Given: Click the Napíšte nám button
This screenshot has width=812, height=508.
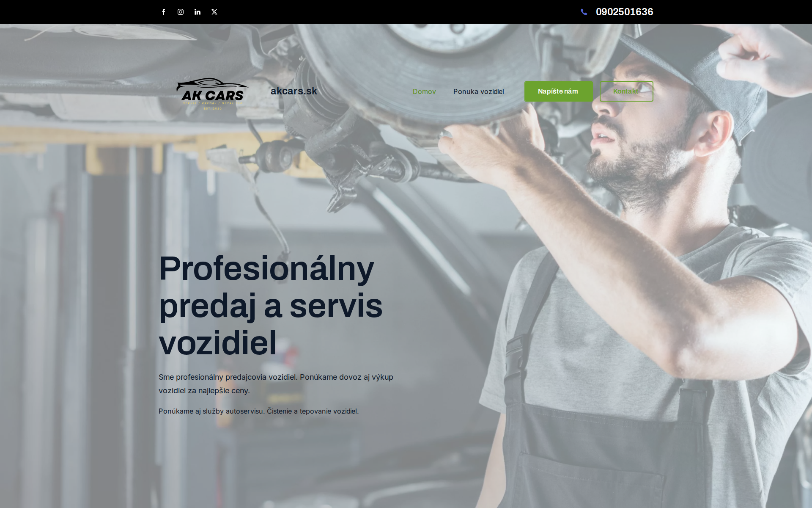Looking at the screenshot, I should [558, 91].
